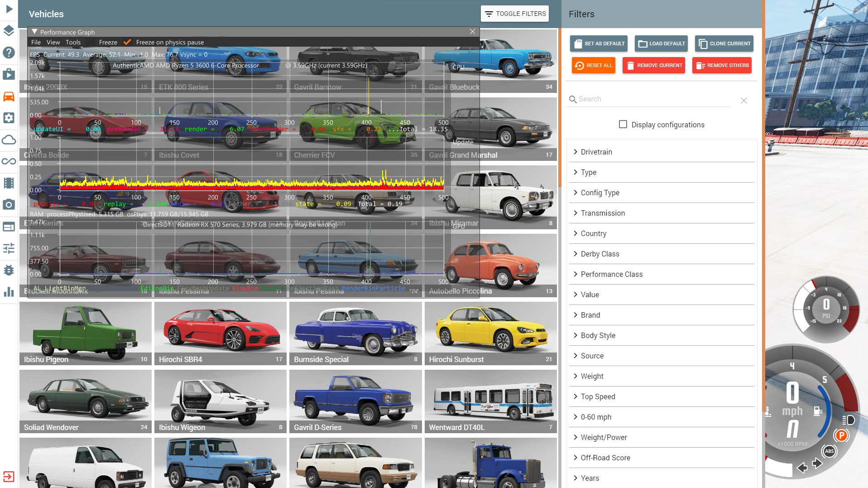The height and width of the screenshot is (488, 868).
Task: Close the Performance Graph window
Action: tap(472, 32)
